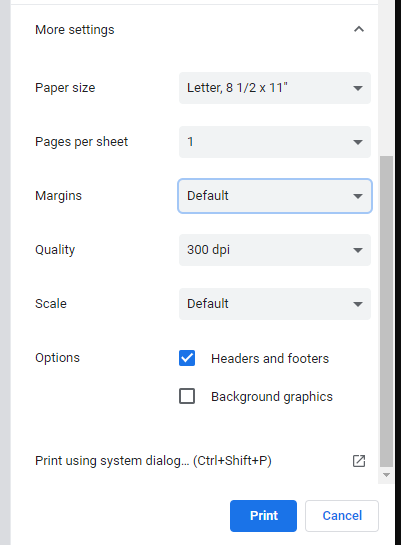Click the arrow icon in Paper size field
Image resolution: width=401 pixels, height=545 pixels.
358,88
